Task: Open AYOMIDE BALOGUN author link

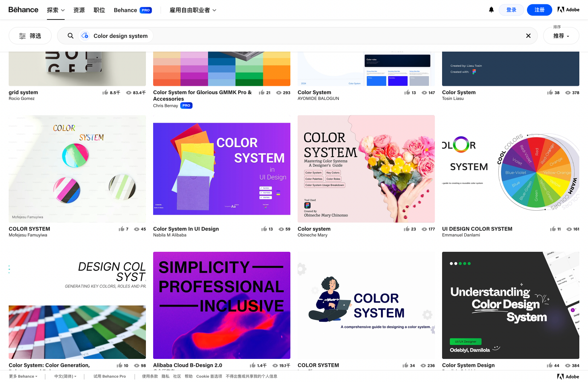Action: (318, 98)
